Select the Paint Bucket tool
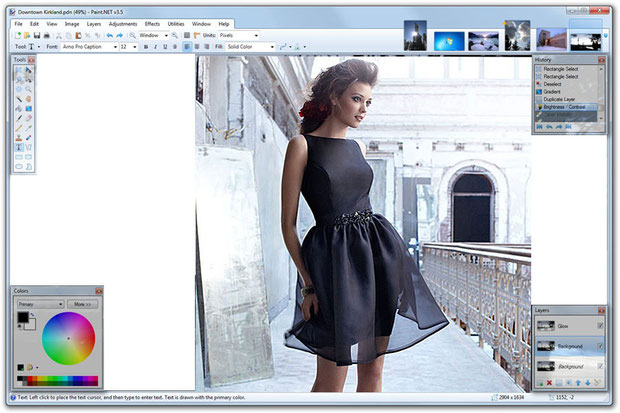Screen dimensions: 620x413 click(19, 108)
